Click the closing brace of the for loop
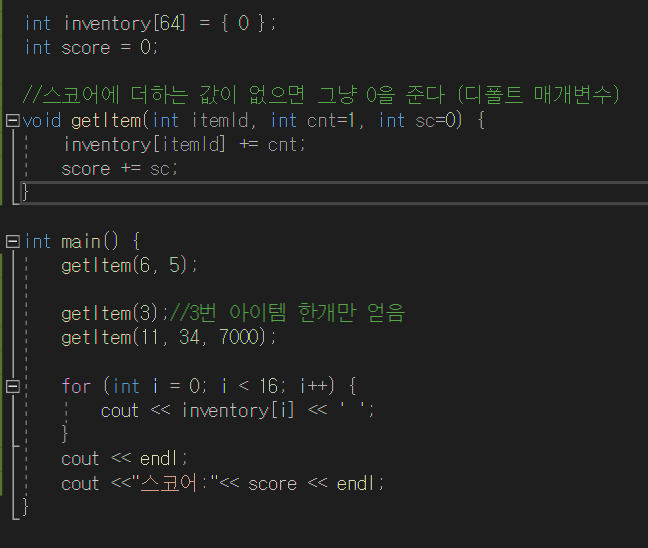Screen dimensions: 648x548 64,434
